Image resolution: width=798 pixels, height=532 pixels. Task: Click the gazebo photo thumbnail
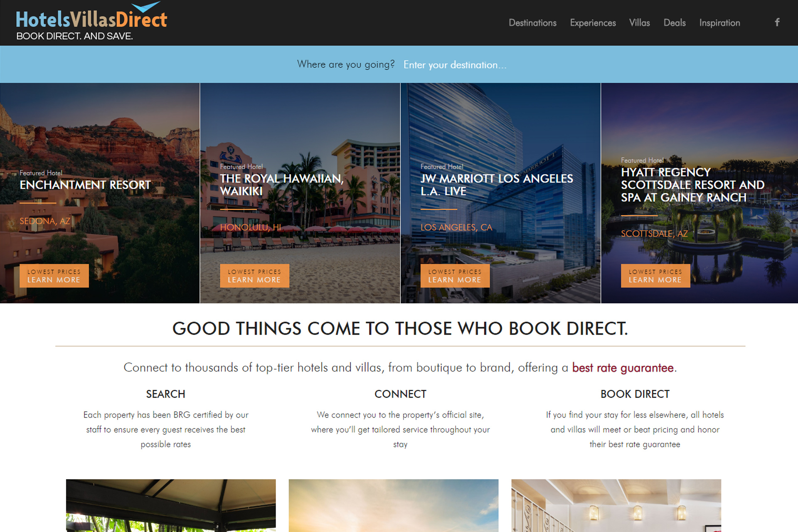[171, 505]
